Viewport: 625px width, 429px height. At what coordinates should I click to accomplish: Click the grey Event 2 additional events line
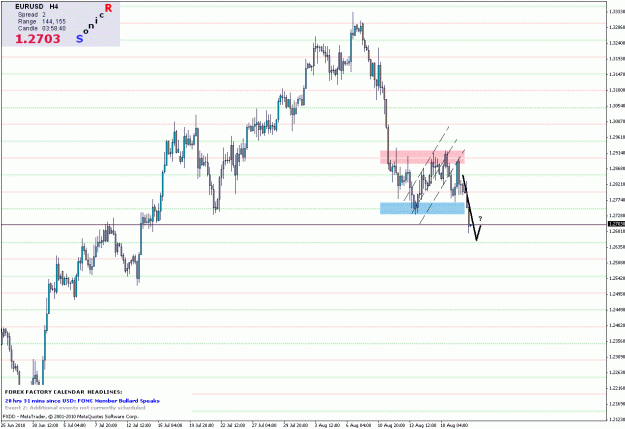tap(75, 408)
